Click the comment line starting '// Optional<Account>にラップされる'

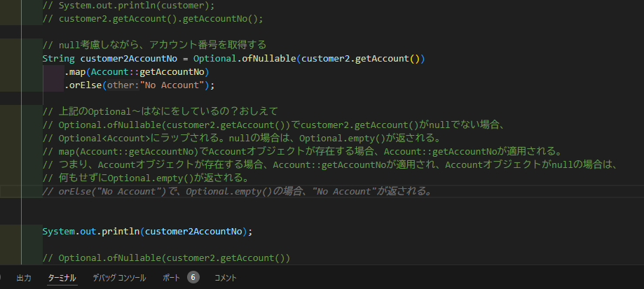[242, 138]
